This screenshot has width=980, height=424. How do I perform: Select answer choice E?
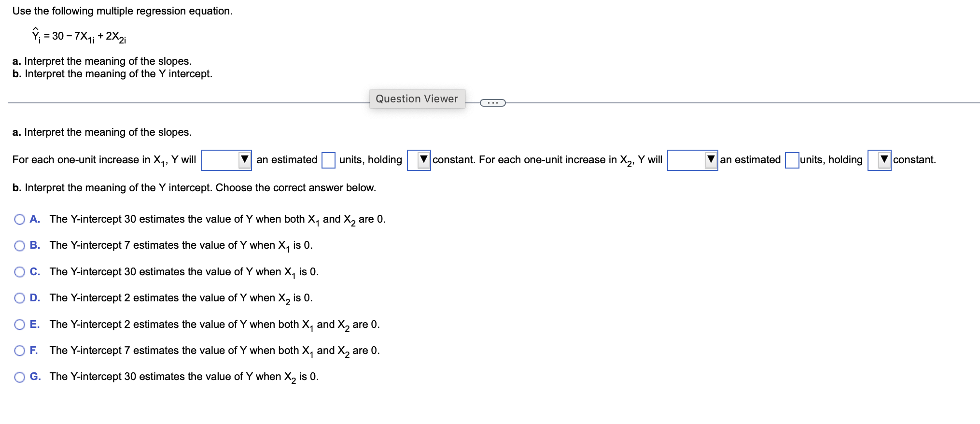pos(19,325)
